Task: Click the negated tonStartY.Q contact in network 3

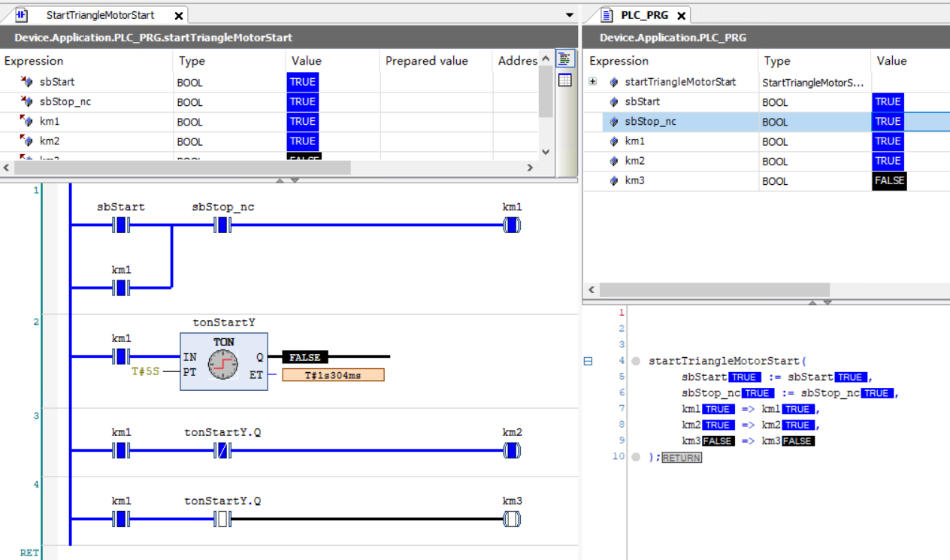Action: point(222,450)
